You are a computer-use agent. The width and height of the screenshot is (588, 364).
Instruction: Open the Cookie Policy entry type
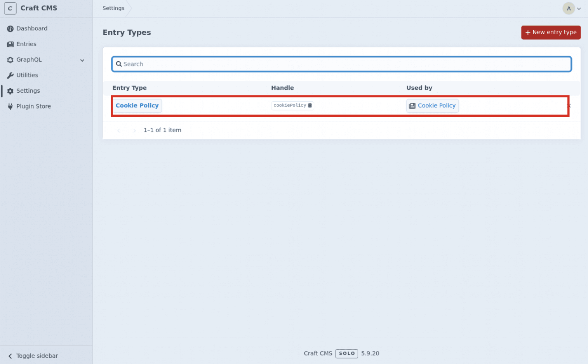point(137,106)
